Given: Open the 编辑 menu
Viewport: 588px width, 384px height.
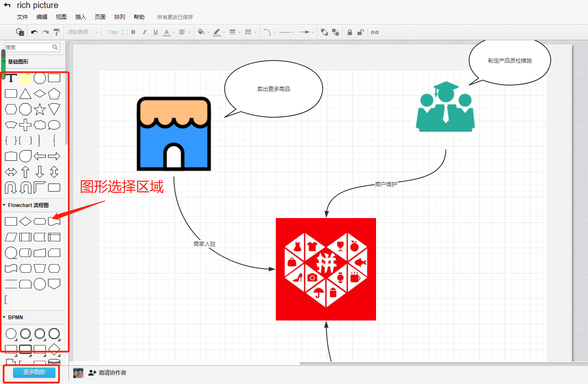Looking at the screenshot, I should pos(42,17).
